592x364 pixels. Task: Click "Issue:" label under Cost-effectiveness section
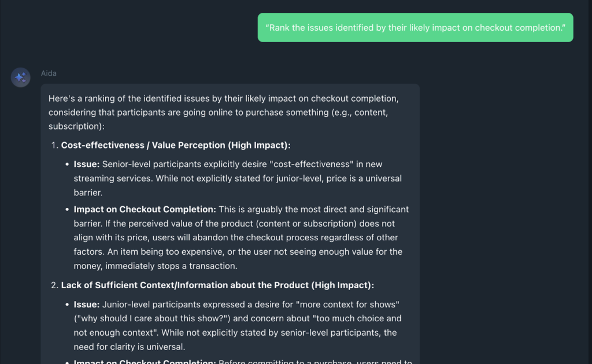point(87,164)
